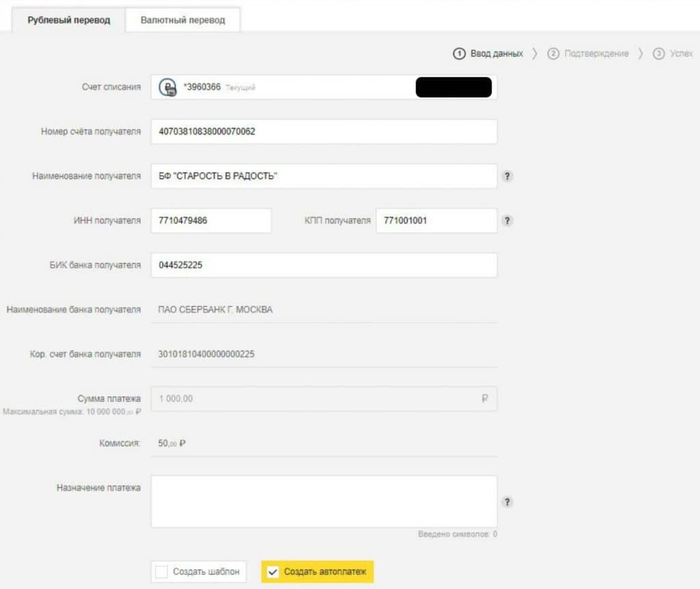
Task: Open the Счет списания account selector
Action: pos(323,87)
